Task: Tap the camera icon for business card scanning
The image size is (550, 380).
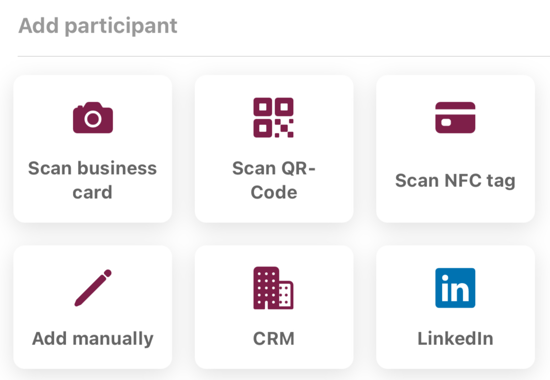Action: coord(93,118)
